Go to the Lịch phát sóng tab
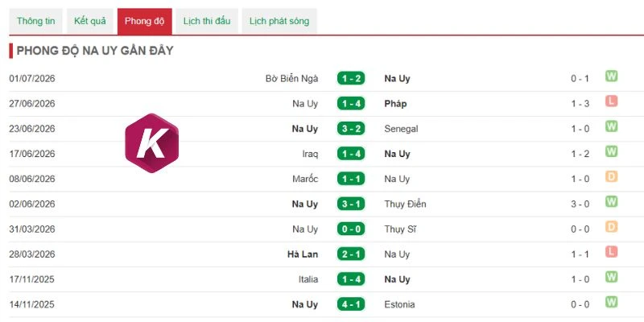The height and width of the screenshot is (322, 644). 279,22
